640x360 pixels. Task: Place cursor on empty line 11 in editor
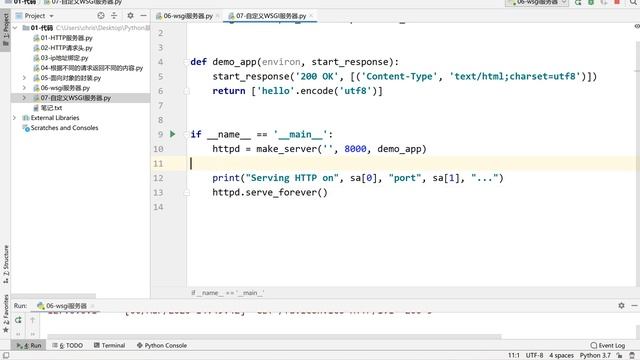click(x=412, y=164)
